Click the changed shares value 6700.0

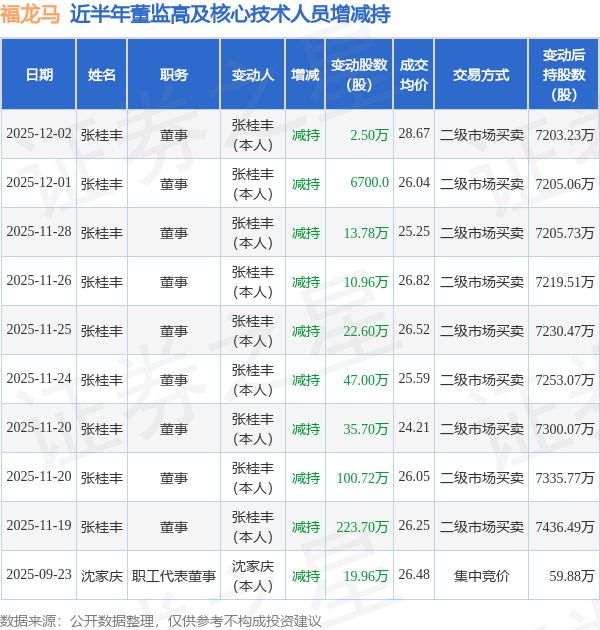369,183
